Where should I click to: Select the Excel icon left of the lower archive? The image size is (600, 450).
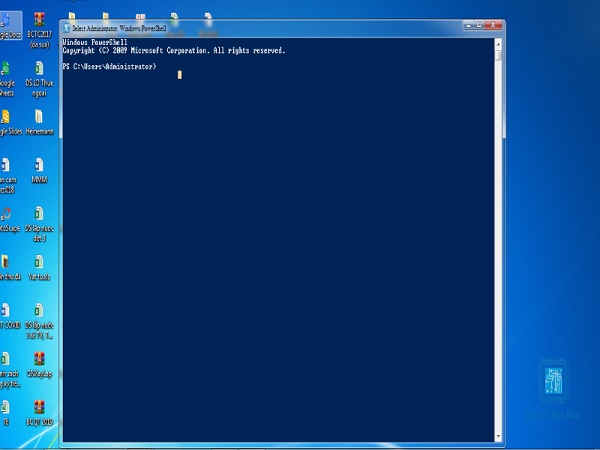[10, 369]
